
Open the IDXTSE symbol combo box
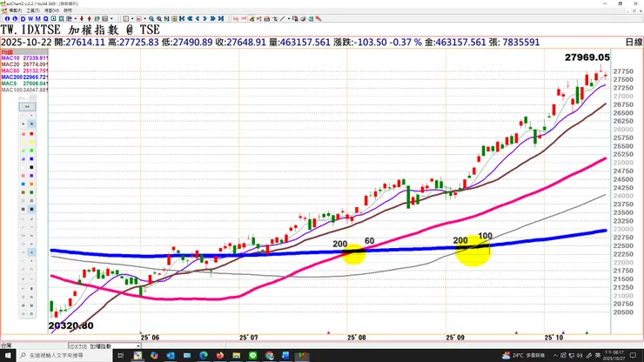pos(104,346)
